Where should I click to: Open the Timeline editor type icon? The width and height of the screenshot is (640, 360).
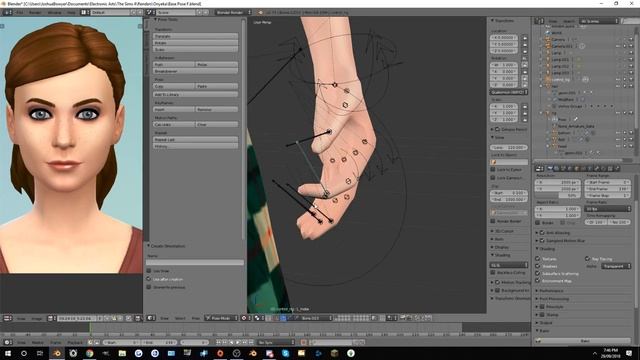7,342
